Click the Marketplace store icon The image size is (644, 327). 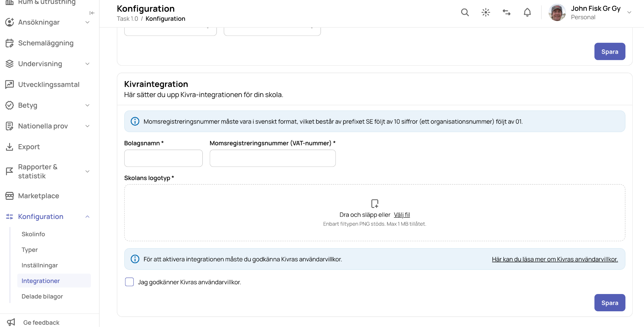(9, 196)
